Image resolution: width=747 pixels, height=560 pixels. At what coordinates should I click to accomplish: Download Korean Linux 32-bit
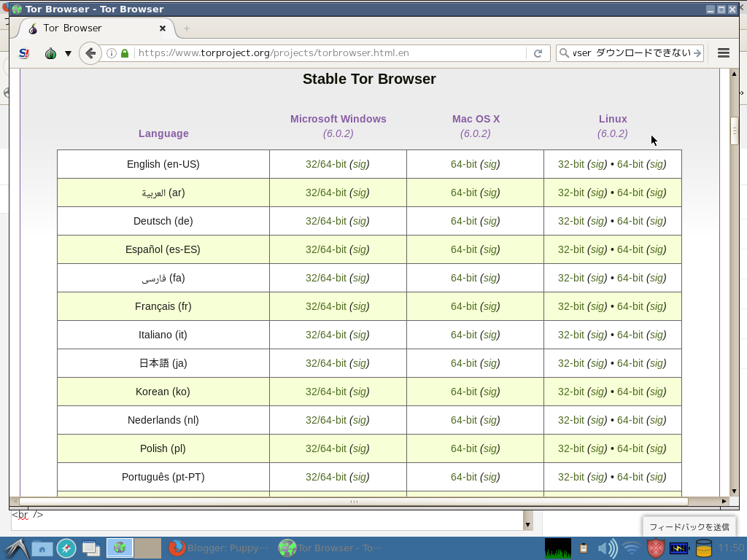click(570, 392)
